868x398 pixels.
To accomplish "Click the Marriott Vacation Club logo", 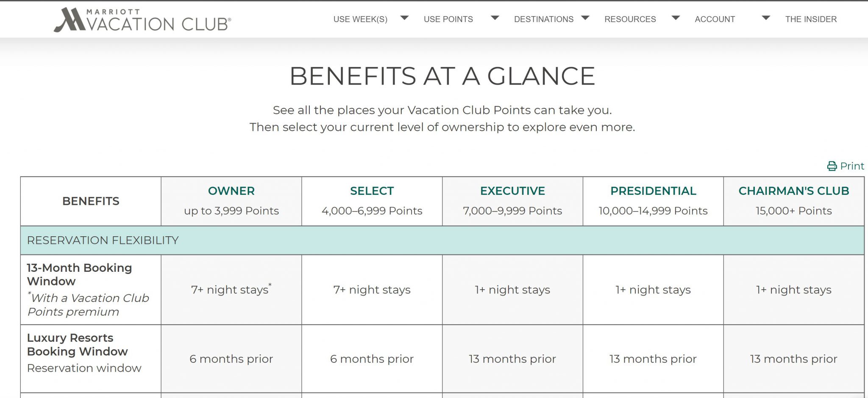I will coord(142,19).
